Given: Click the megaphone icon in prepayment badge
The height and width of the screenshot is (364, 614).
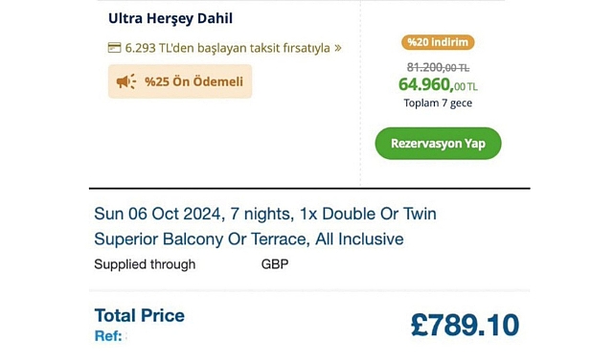Looking at the screenshot, I should tap(126, 81).
